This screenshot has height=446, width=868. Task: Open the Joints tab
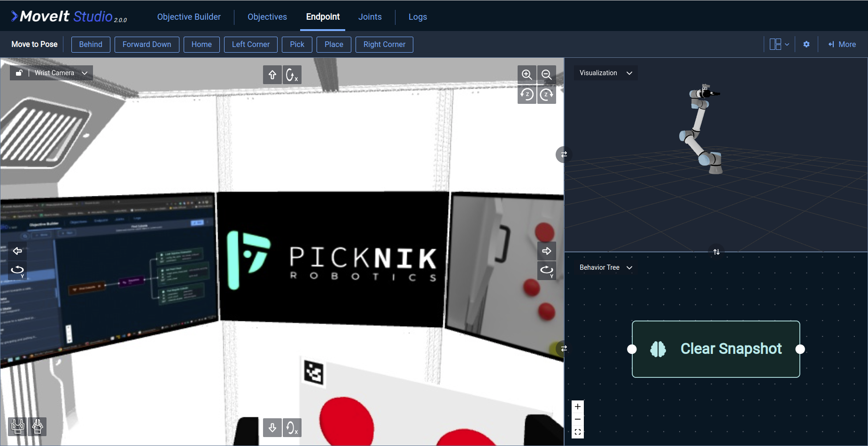point(370,17)
